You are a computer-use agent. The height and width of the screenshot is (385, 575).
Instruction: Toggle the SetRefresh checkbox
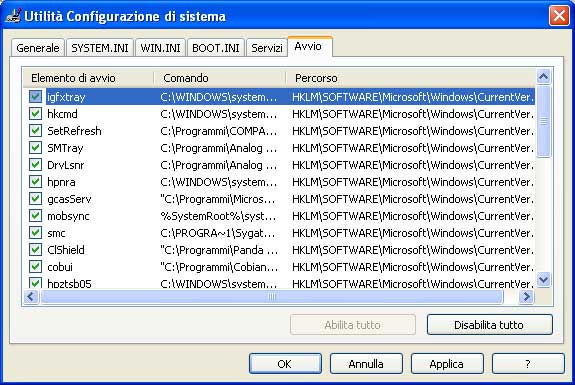click(x=35, y=131)
